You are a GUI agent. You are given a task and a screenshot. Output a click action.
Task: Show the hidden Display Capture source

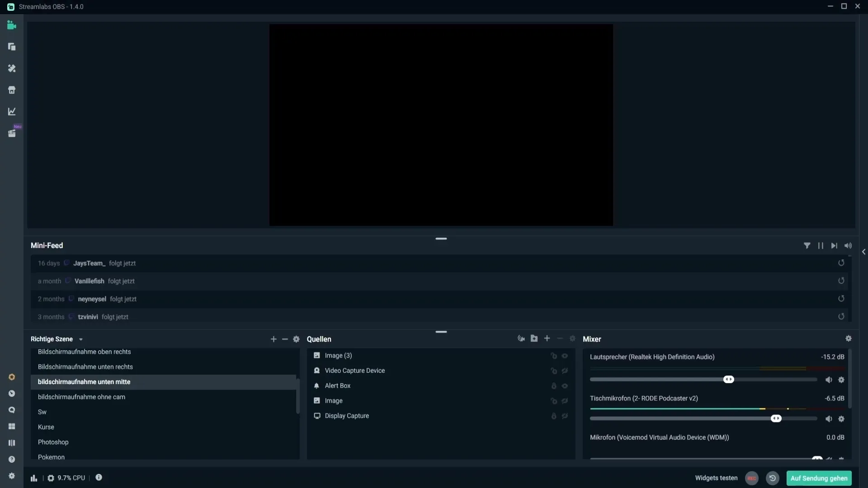coord(565,416)
